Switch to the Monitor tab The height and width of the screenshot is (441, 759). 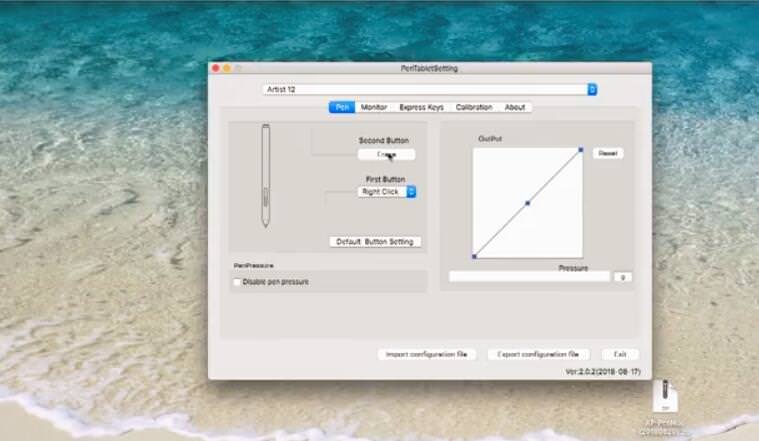(x=374, y=107)
